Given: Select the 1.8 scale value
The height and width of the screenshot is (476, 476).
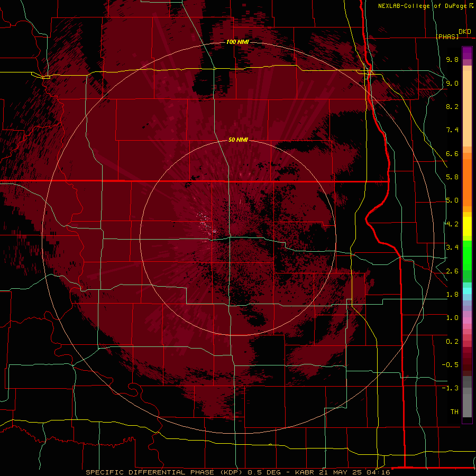Looking at the screenshot, I should click(452, 295).
